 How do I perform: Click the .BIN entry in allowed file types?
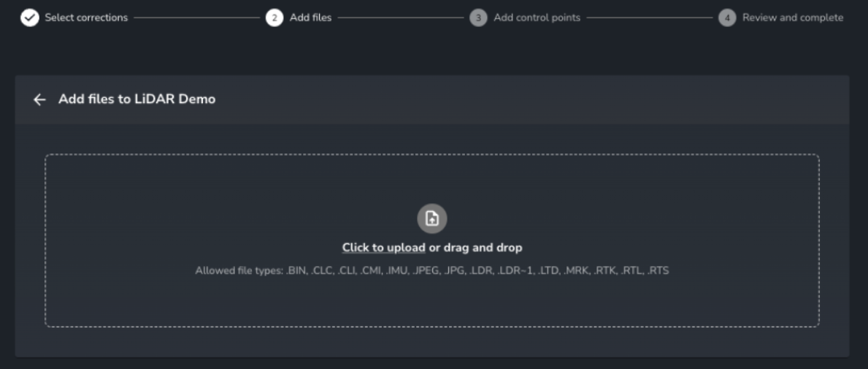(x=296, y=271)
